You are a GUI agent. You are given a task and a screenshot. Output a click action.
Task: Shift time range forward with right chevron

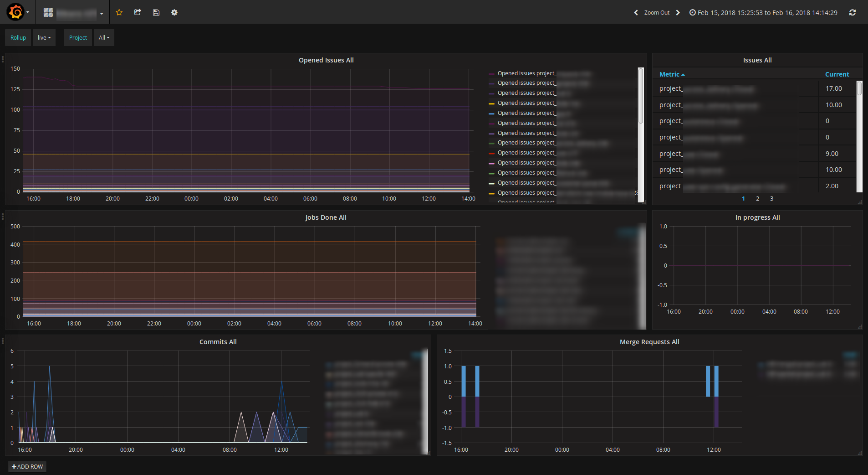pyautogui.click(x=678, y=13)
